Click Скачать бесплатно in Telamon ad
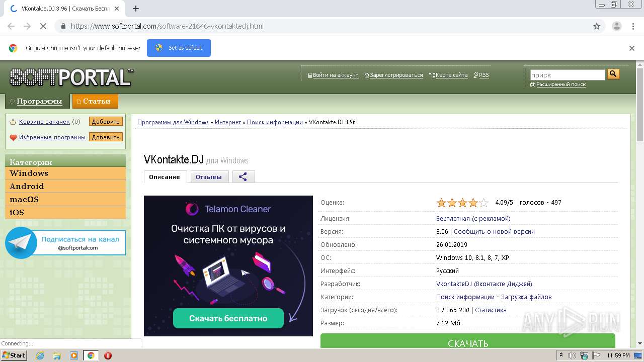The height and width of the screenshot is (362, 644). [228, 318]
